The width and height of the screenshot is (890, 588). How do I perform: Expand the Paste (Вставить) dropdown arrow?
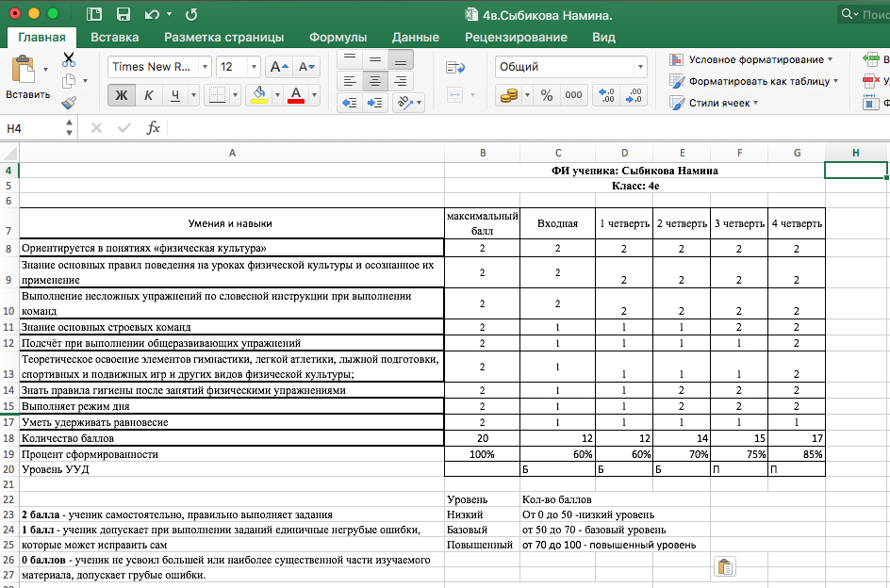pos(45,70)
